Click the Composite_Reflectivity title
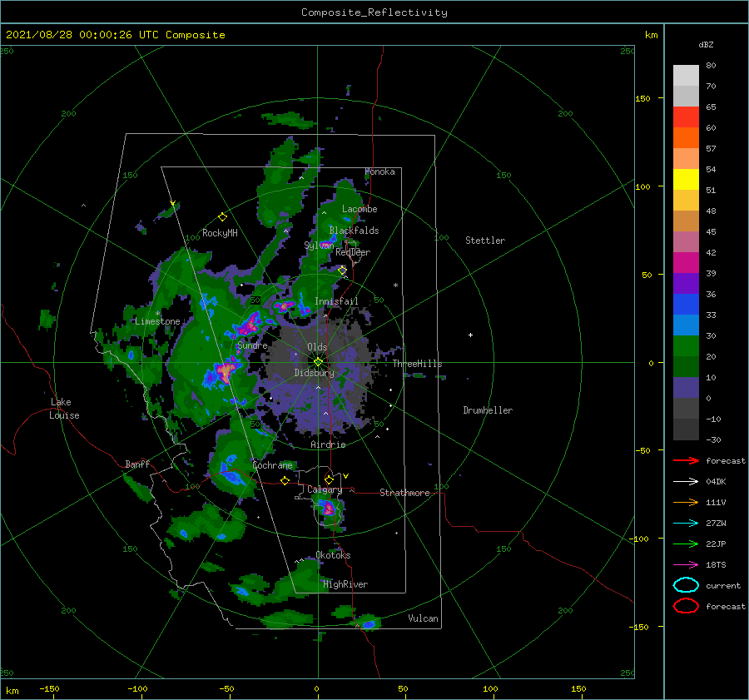Image resolution: width=749 pixels, height=700 pixels. coord(374,12)
